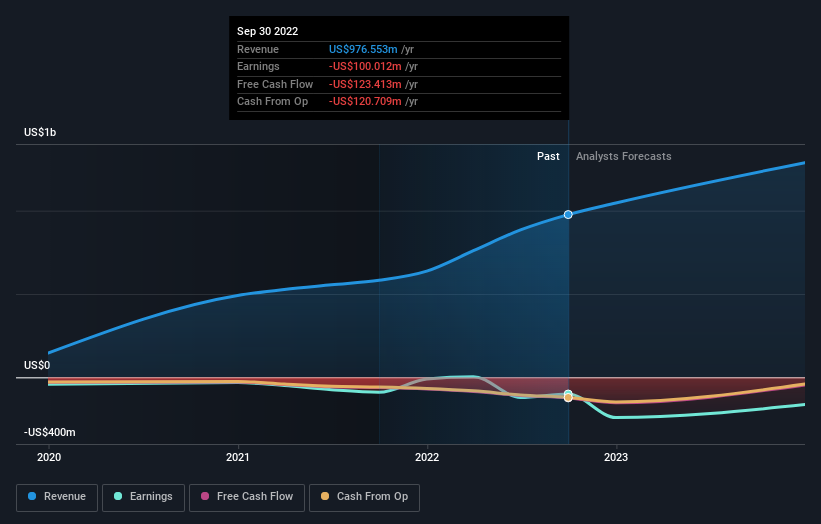Screen dimensions: 821x524
Task: Click the 2020 x-axis label
Action: point(49,457)
